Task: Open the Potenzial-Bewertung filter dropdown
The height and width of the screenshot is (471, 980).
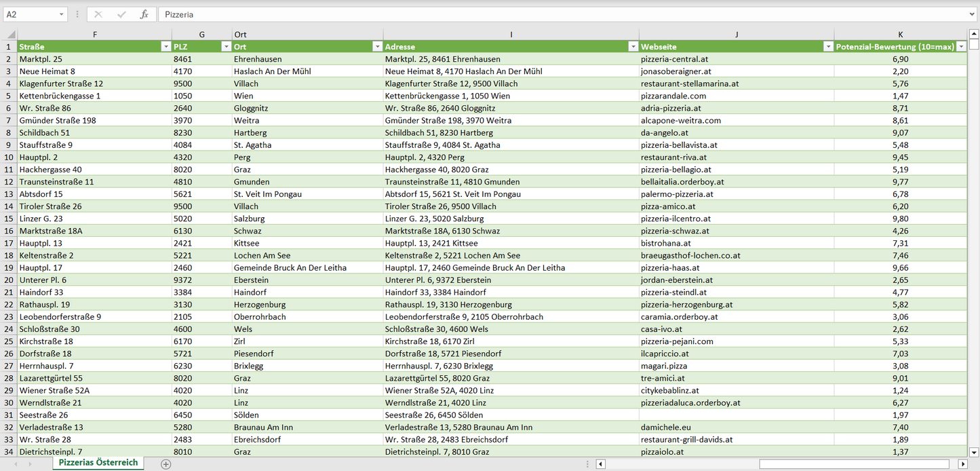Action: [961, 47]
